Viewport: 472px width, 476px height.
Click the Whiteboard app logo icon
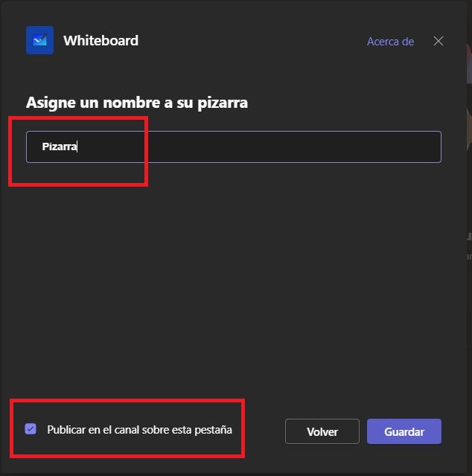[x=39, y=41]
